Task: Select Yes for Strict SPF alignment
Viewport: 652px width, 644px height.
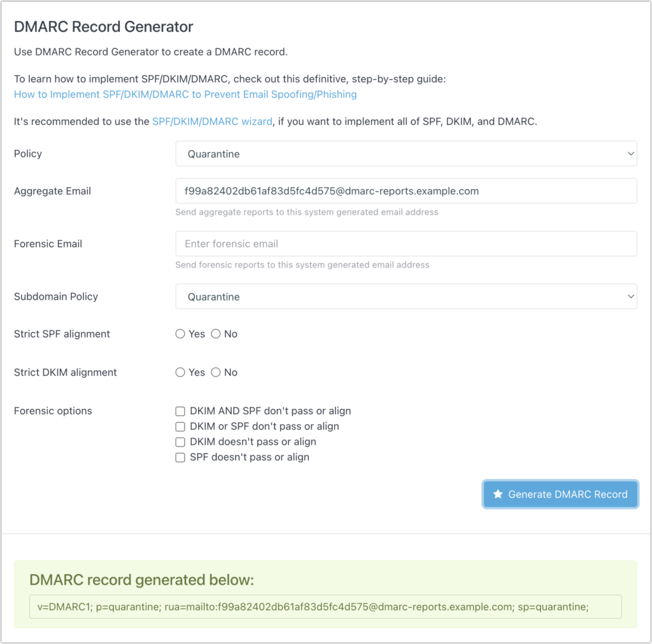Action: 180,333
